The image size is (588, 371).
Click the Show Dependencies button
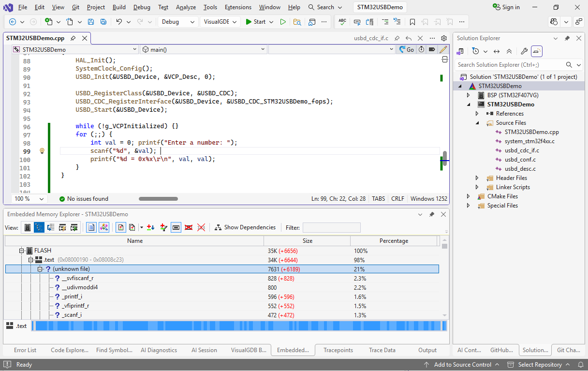click(x=245, y=227)
